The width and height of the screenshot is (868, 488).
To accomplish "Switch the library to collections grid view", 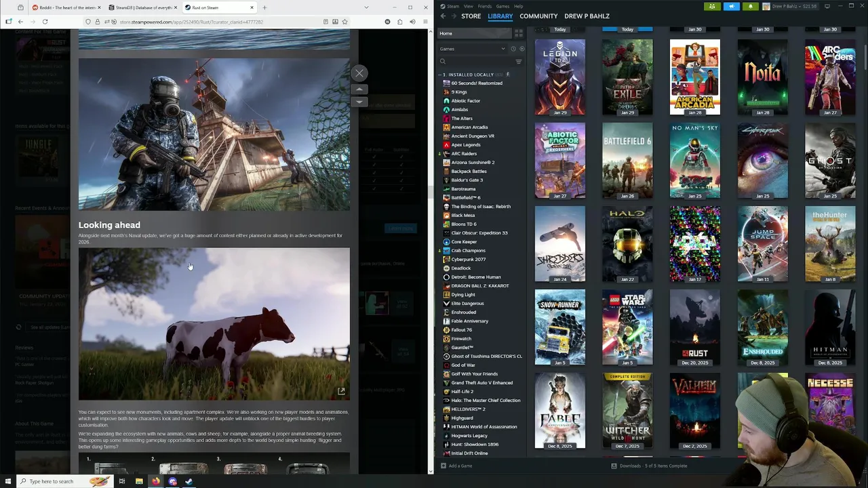I will [x=519, y=33].
